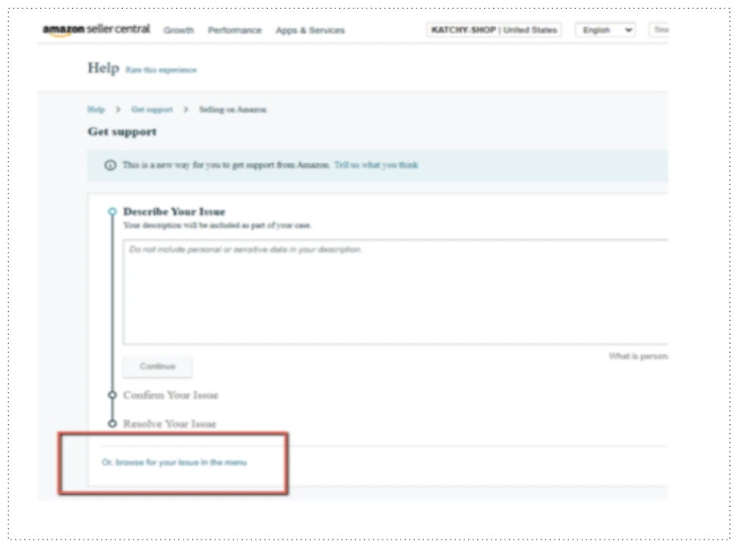Click the Get support breadcrumb link
This screenshot has height=560, width=745.
(x=152, y=110)
